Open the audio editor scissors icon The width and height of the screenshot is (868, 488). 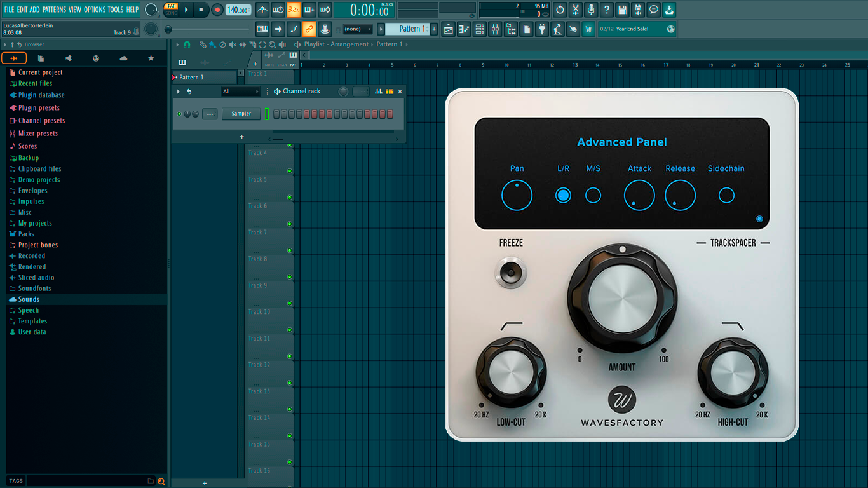[x=576, y=10]
